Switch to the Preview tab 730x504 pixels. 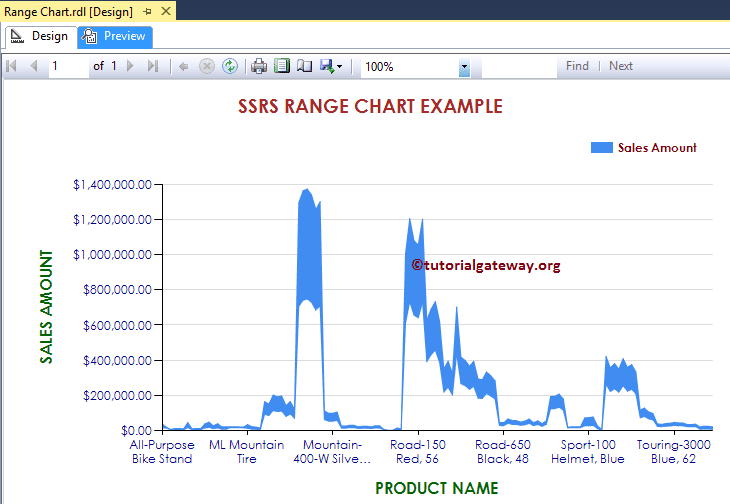[x=115, y=36]
